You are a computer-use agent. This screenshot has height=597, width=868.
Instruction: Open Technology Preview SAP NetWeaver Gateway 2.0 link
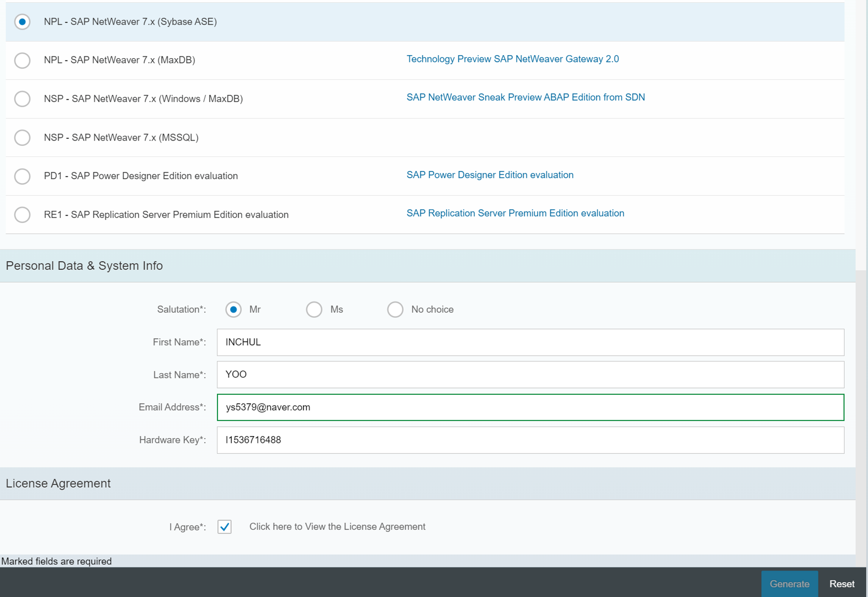pyautogui.click(x=512, y=59)
